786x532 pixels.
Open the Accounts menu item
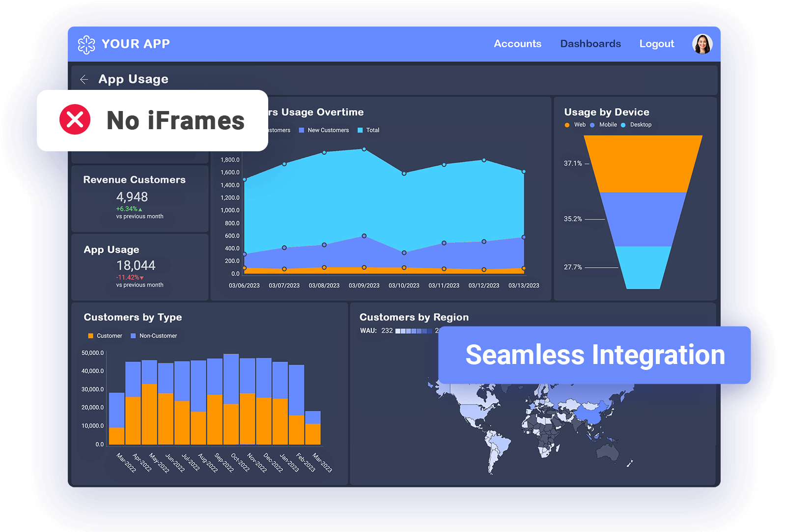[517, 44]
